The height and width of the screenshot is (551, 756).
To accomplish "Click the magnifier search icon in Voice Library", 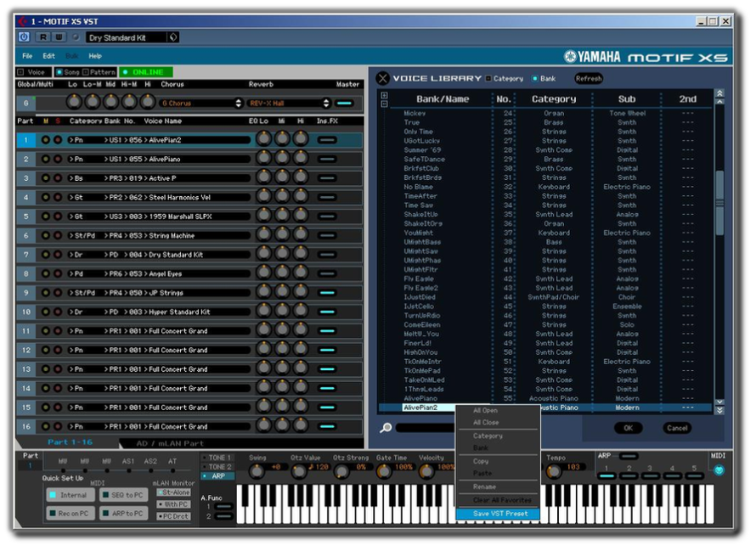I will click(x=386, y=428).
